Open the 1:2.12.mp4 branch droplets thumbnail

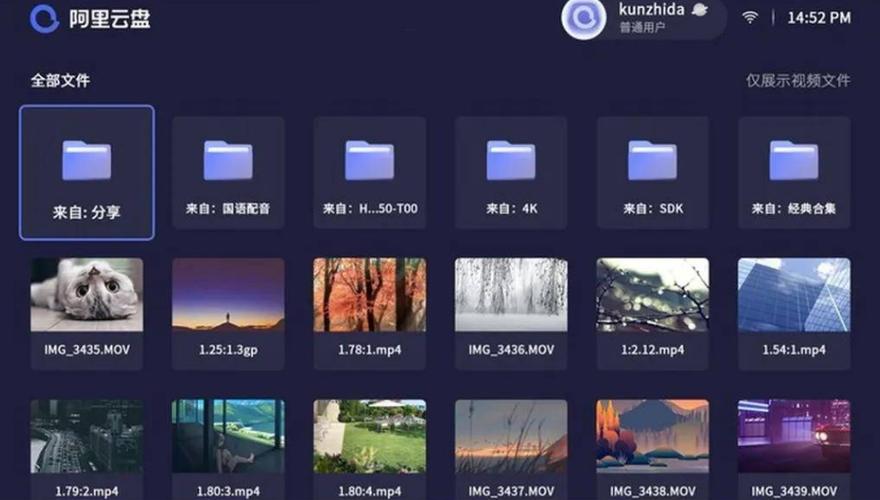[x=652, y=295]
